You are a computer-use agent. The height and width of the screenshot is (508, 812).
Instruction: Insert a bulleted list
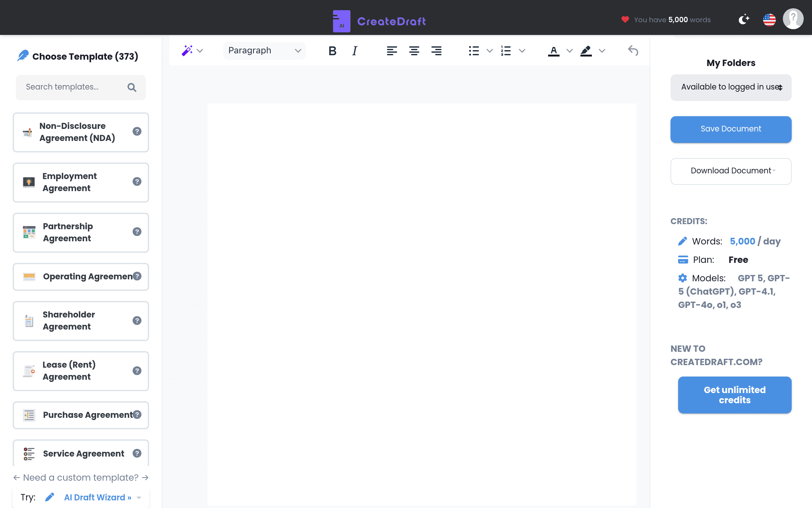[x=474, y=51]
